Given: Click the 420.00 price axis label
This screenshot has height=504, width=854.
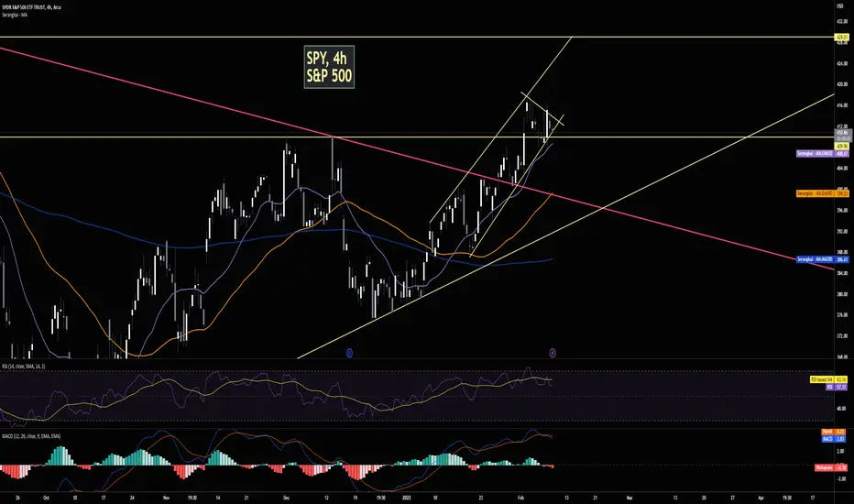Looking at the screenshot, I should [842, 84].
